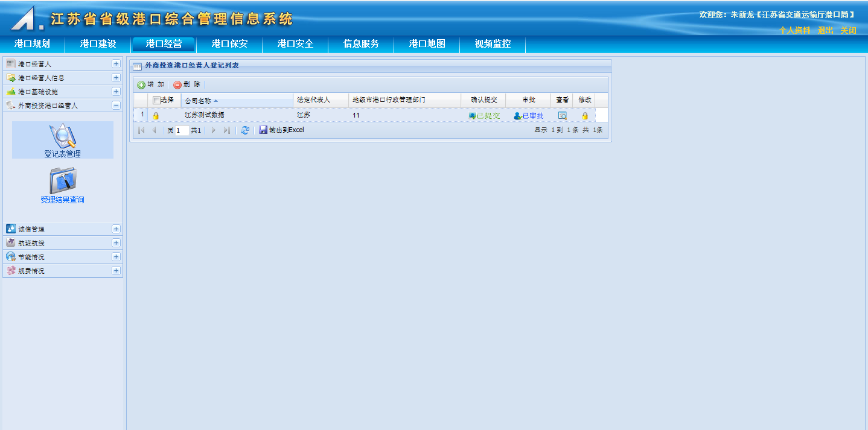Click the refresh icon in pagination bar

point(244,130)
